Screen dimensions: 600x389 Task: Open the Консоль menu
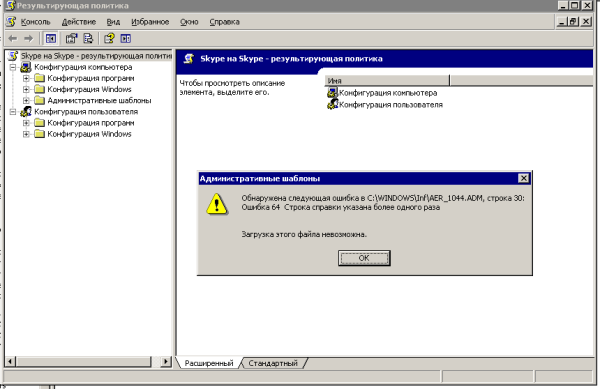35,22
